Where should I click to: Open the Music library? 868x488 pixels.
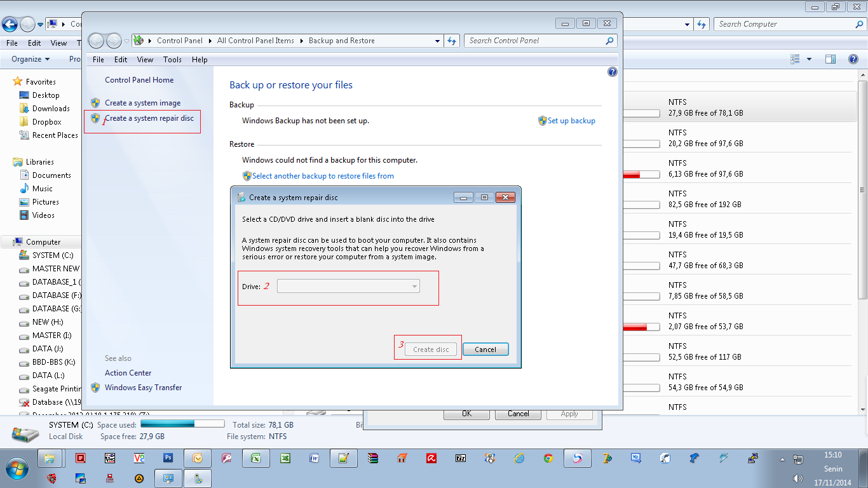(43, 189)
